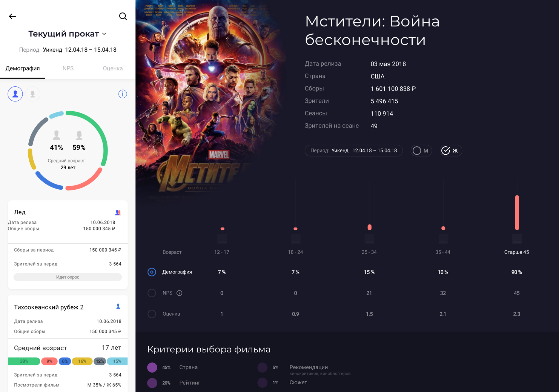Click the audience icon on Тихоокеанский рубеж 2
This screenshot has height=392, width=559.
[118, 307]
